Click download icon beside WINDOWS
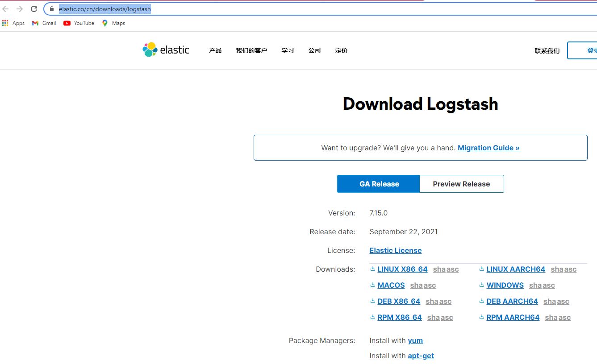 482,285
